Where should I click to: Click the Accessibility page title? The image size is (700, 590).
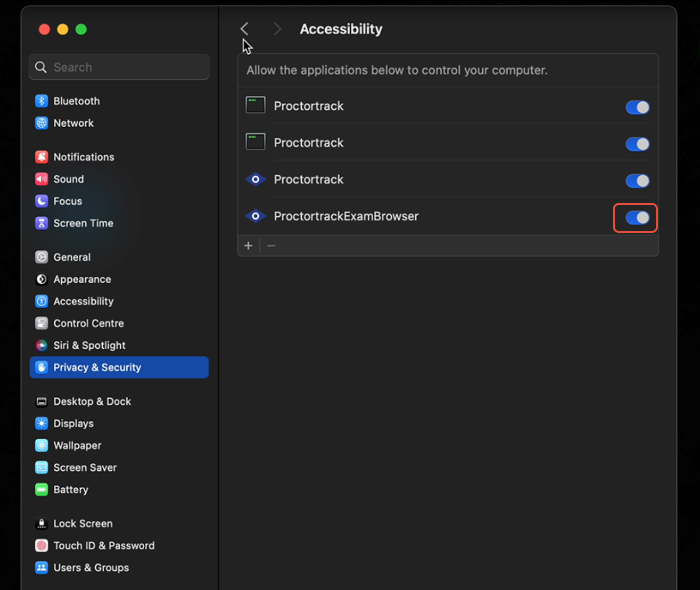coord(341,29)
